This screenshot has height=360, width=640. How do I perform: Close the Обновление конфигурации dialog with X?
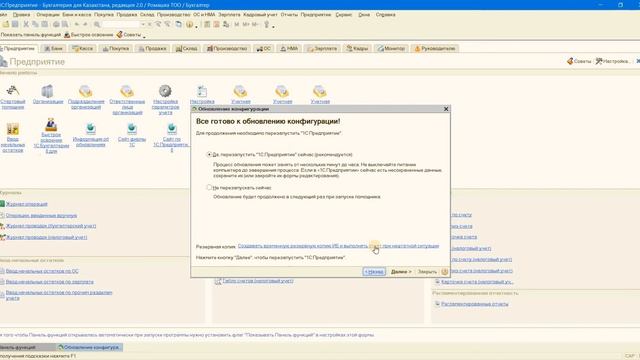[x=446, y=109]
